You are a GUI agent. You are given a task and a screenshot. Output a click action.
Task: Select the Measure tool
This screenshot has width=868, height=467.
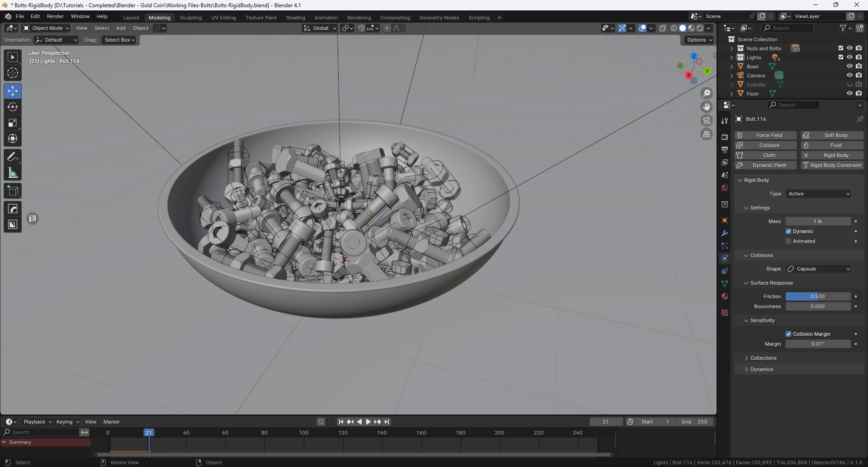[x=13, y=173]
